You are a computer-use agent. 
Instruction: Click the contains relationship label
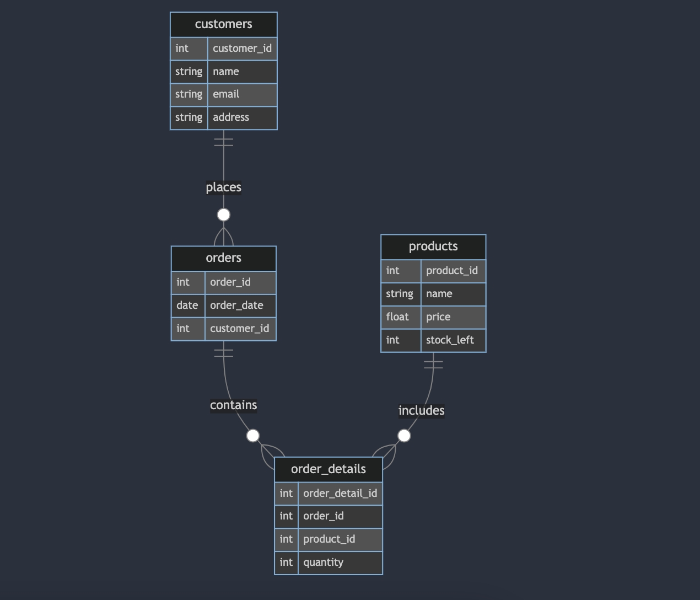(233, 405)
